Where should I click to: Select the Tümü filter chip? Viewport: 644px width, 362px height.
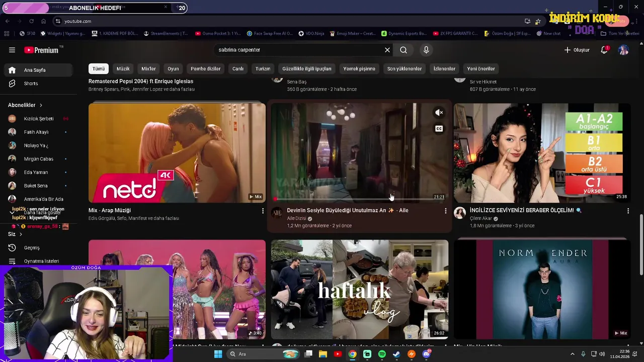point(99,69)
